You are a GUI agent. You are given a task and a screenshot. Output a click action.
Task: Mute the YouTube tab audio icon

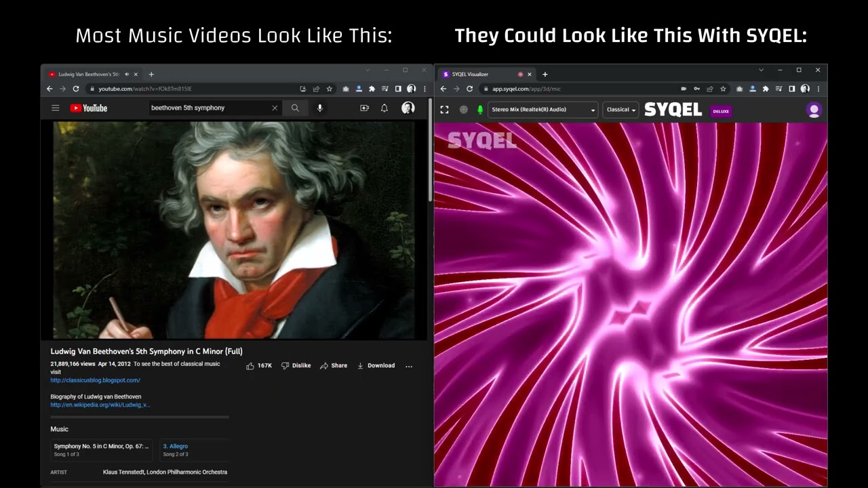[x=127, y=74]
